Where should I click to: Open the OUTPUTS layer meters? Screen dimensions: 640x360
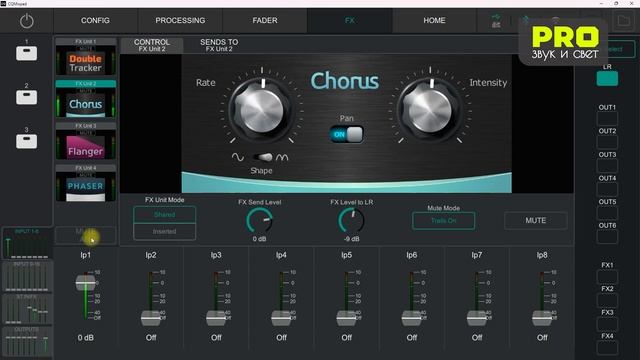(x=27, y=342)
